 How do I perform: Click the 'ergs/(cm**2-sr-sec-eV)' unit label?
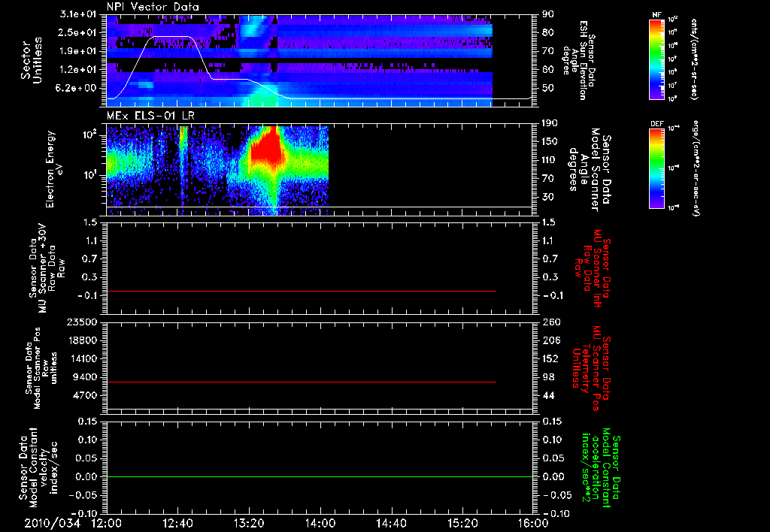point(696,168)
